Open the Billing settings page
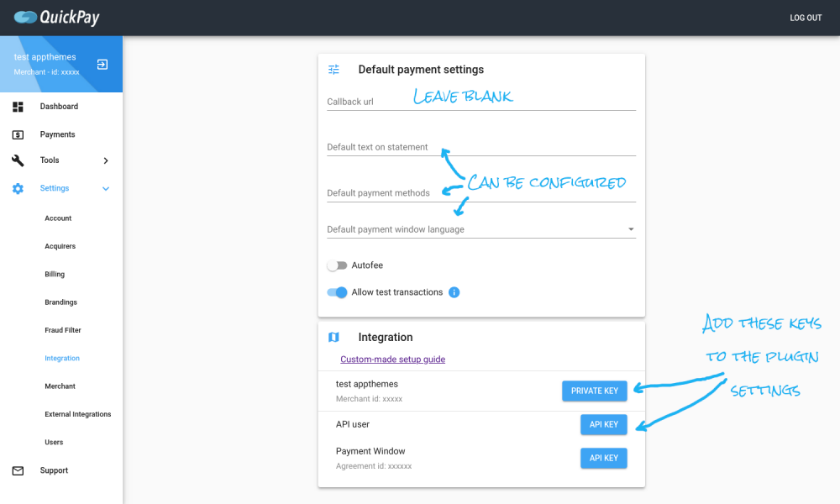Viewport: 840px width, 504px height. coord(55,274)
